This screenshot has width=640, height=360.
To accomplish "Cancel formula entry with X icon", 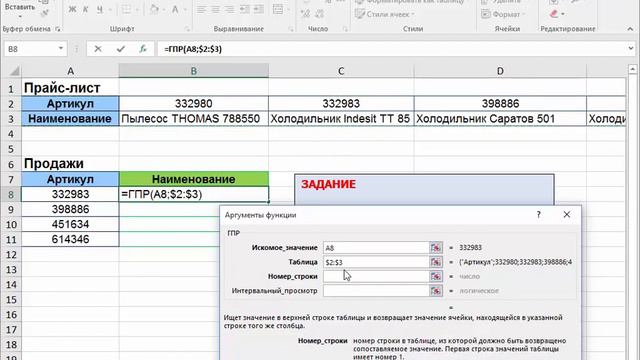I will 98,49.
